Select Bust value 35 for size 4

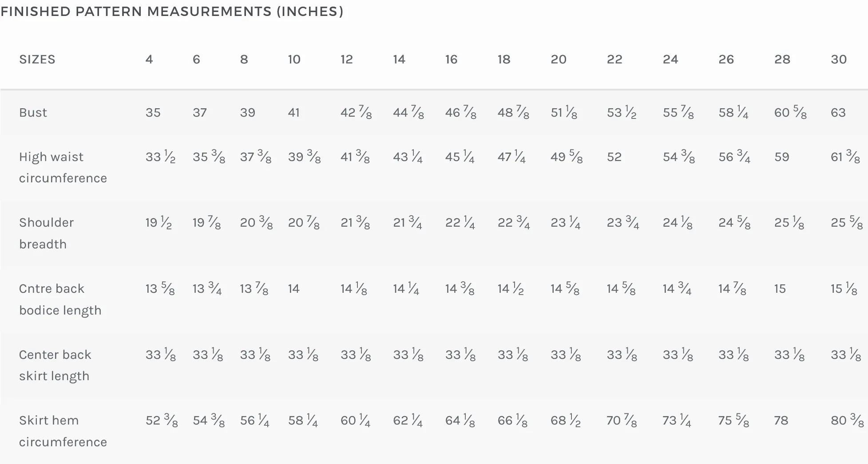[x=153, y=113]
